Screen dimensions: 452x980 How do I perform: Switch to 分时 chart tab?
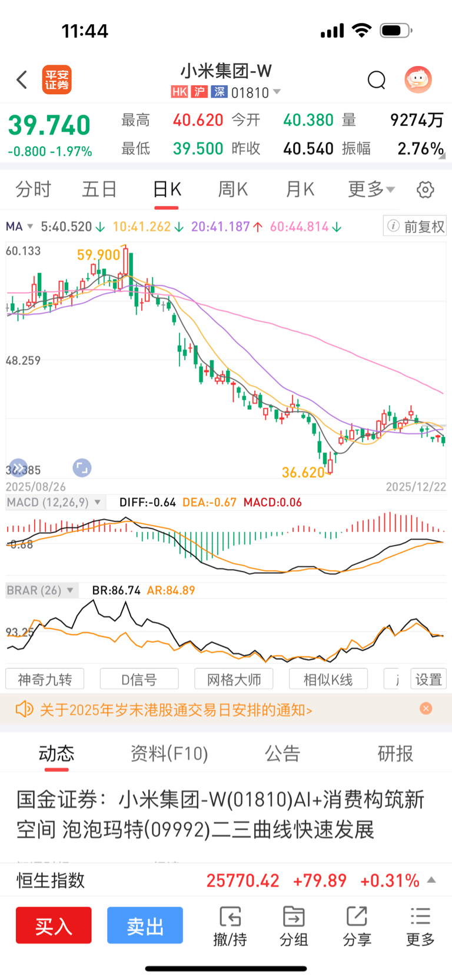click(33, 190)
